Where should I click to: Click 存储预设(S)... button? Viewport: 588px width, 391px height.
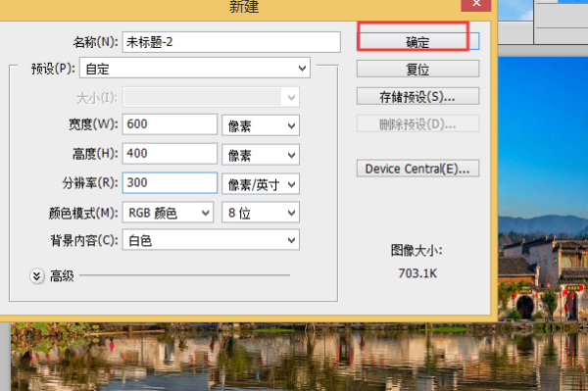[x=417, y=97]
